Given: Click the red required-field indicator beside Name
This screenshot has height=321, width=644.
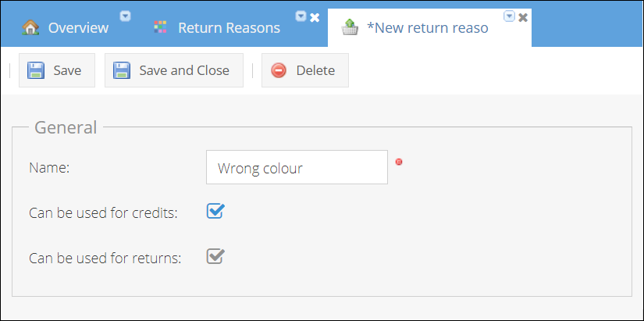Looking at the screenshot, I should click(399, 162).
